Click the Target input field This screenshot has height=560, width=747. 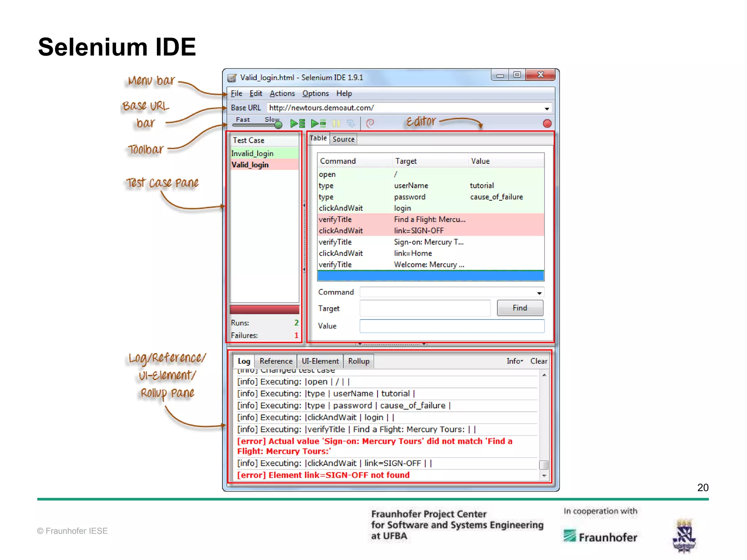425,308
